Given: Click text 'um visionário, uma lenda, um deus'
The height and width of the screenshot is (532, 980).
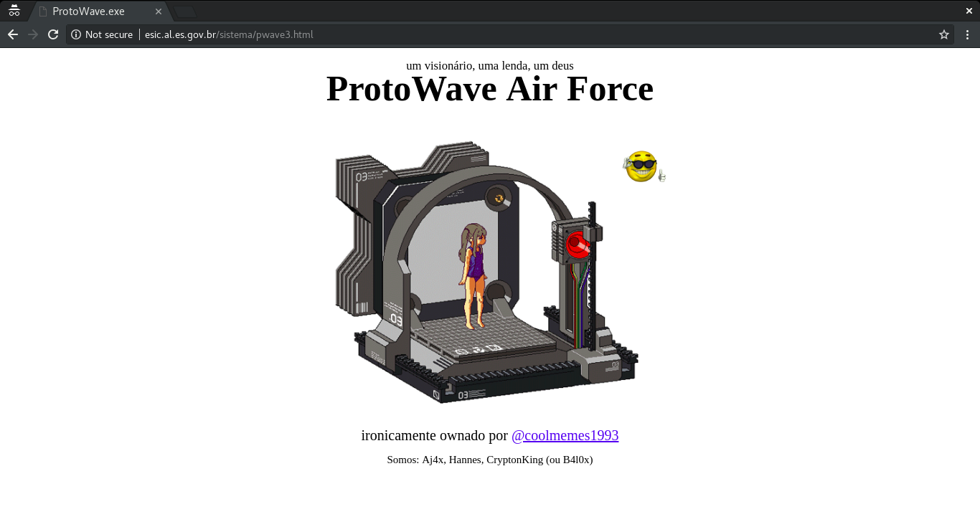Looking at the screenshot, I should [x=490, y=65].
